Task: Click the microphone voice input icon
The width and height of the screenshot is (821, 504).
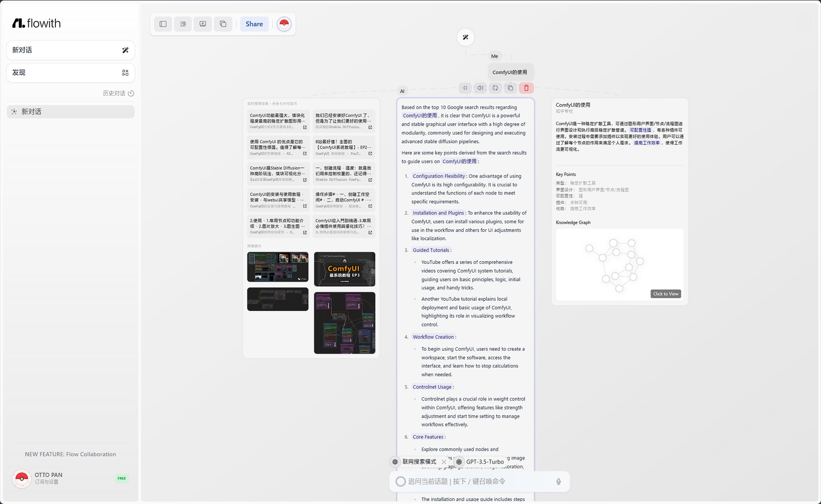Action: point(558,481)
